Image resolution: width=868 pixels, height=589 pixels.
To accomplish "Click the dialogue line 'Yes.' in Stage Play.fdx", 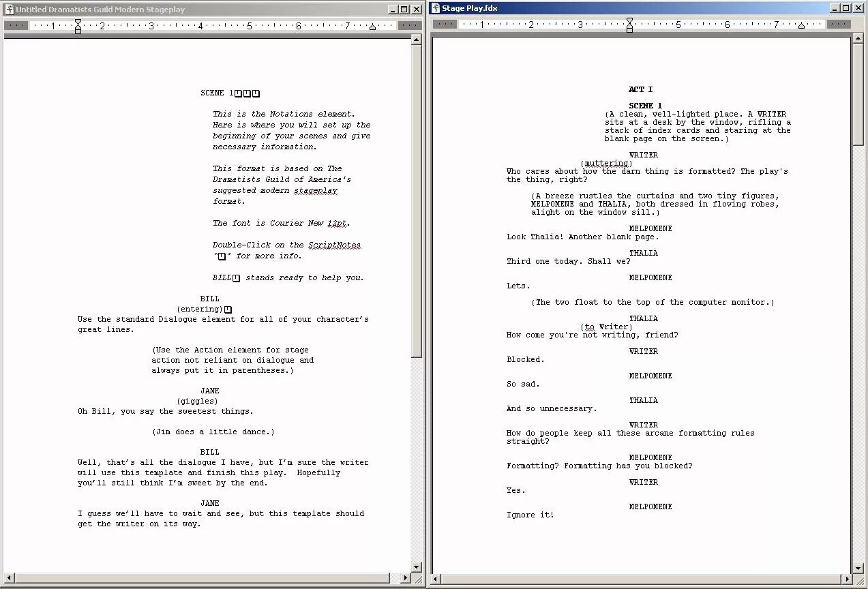I will tap(516, 491).
